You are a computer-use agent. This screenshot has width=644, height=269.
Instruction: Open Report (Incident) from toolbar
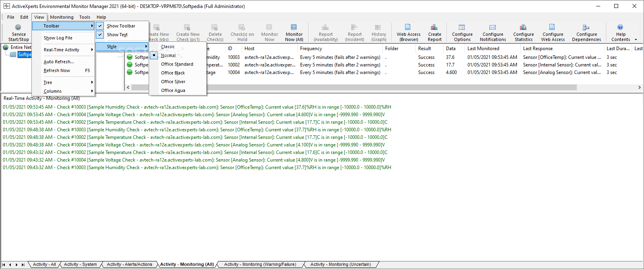[x=354, y=27]
